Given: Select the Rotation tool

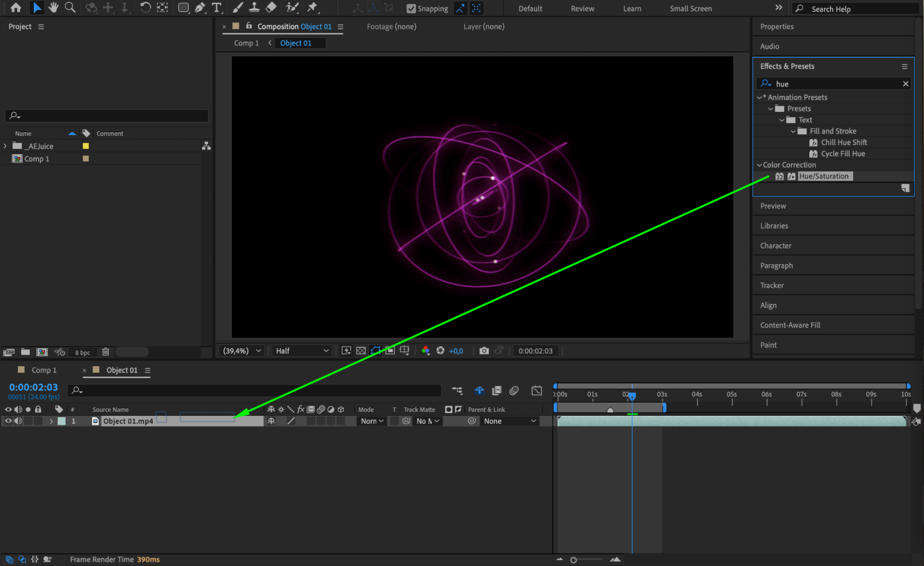Looking at the screenshot, I should click(145, 7).
